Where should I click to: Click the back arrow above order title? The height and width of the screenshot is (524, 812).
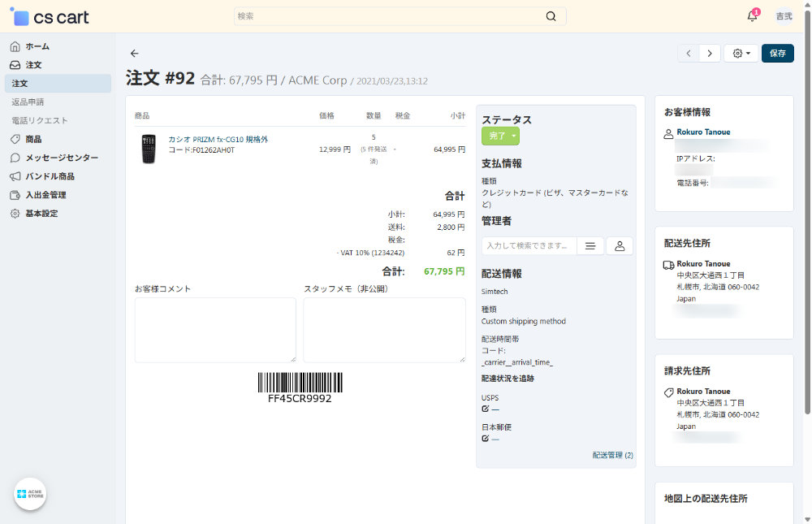[135, 54]
